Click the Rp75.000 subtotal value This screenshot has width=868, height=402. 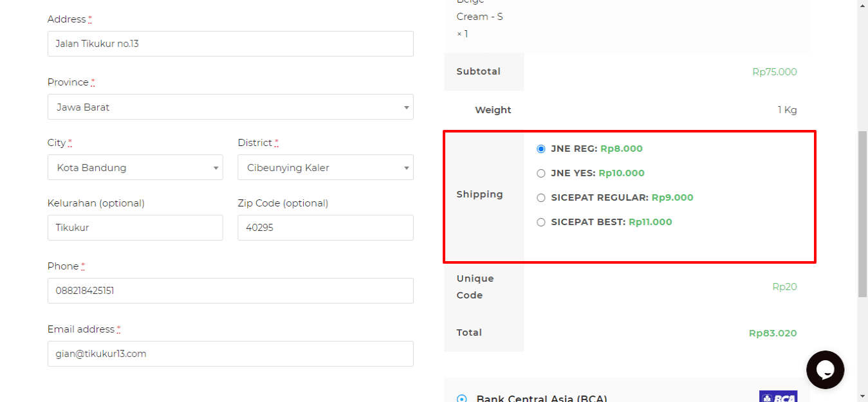(775, 72)
